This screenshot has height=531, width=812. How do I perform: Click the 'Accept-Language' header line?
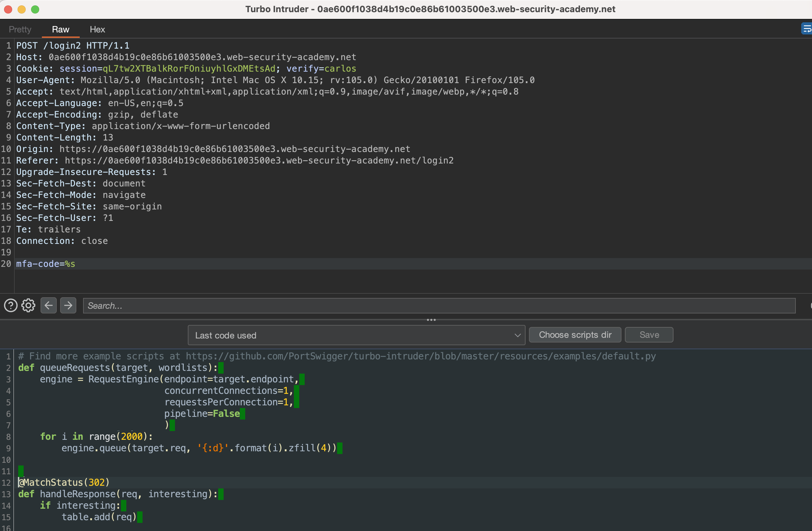pyautogui.click(x=100, y=103)
